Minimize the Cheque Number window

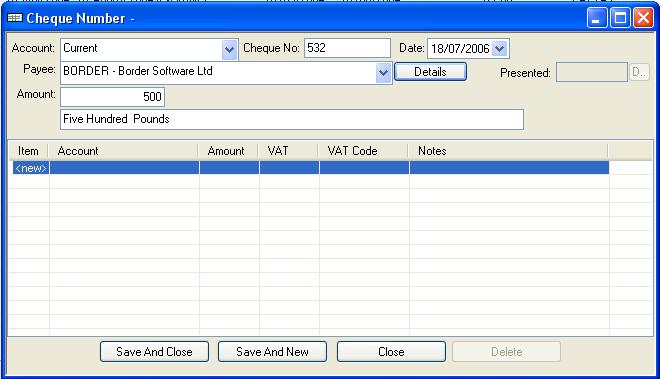597,18
